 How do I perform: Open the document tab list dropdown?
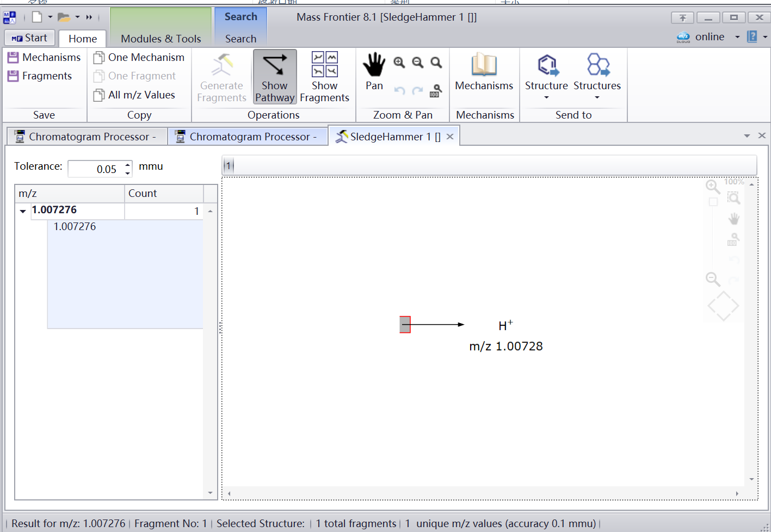(747, 136)
